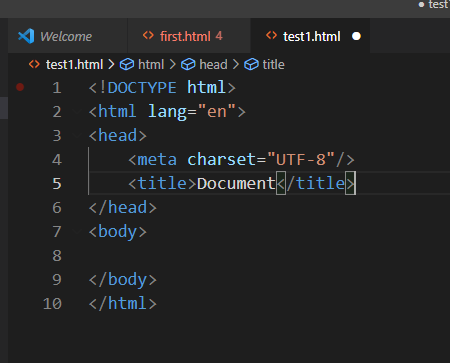
Task: Click the HTML file icon in breadcrumb
Action: pos(34,64)
